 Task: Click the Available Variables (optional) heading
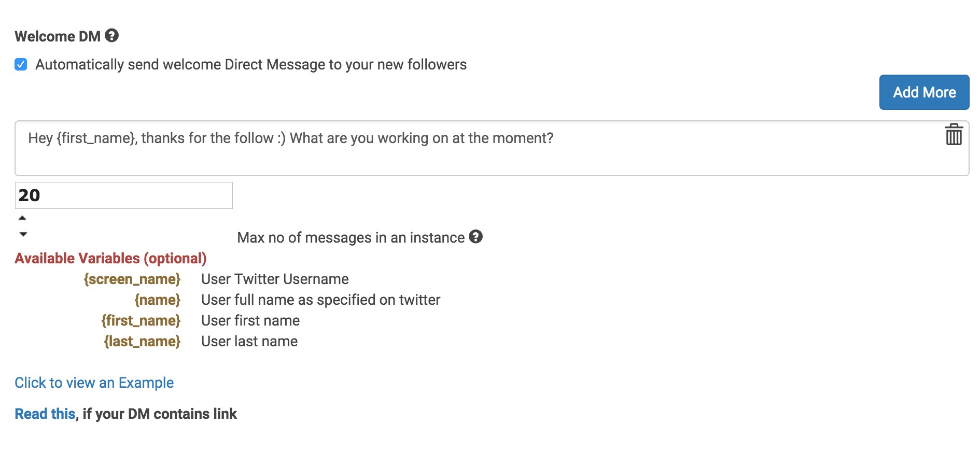[110, 258]
